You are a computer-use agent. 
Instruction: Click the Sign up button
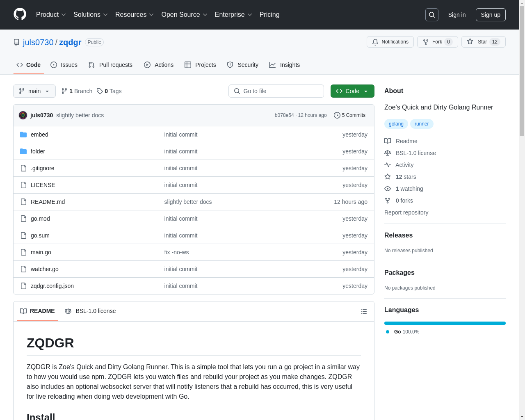491,15
